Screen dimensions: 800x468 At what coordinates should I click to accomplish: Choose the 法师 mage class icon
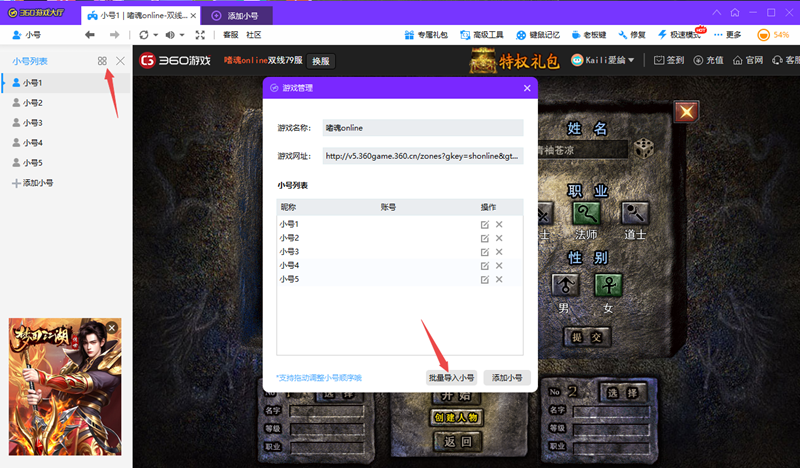tap(586, 213)
